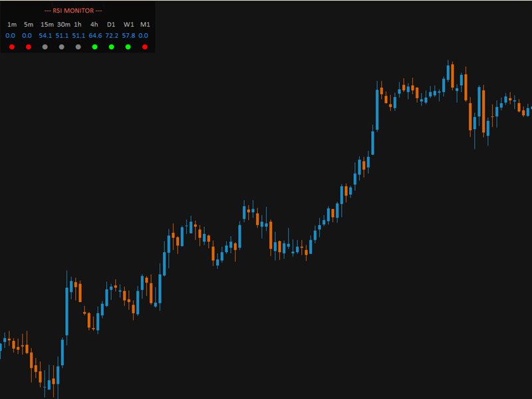Click the red status dot under 1m
532x399 pixels.
[x=12, y=47]
